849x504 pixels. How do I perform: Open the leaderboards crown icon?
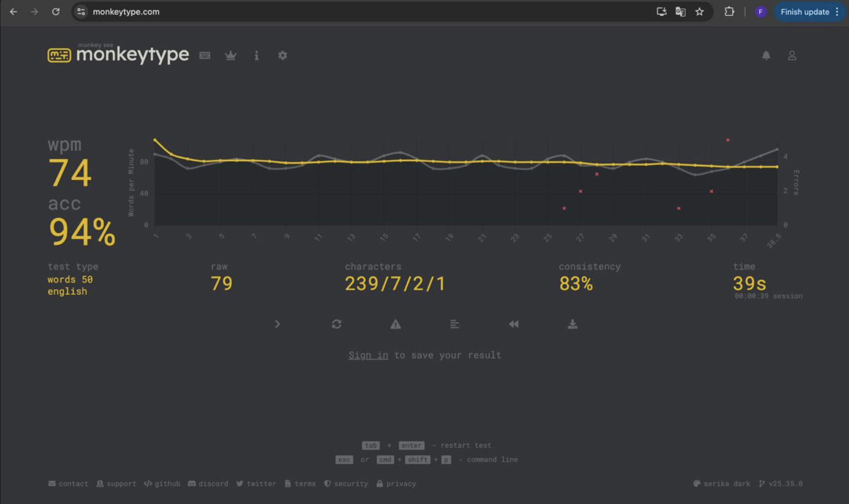click(230, 55)
